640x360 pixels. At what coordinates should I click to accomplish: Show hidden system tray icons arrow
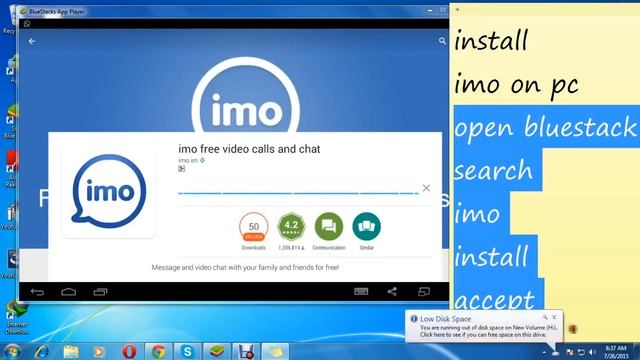point(544,352)
